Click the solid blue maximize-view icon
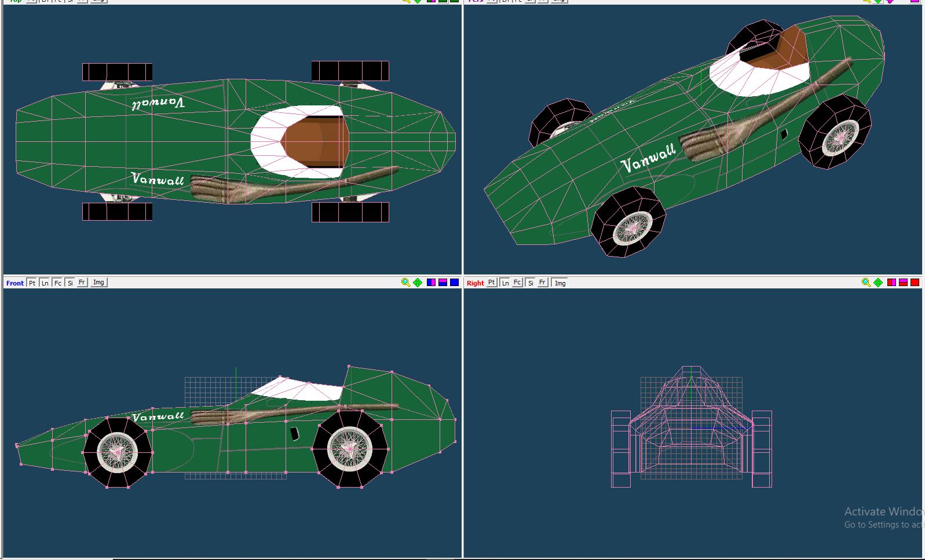This screenshot has height=560, width=925. pos(454,283)
